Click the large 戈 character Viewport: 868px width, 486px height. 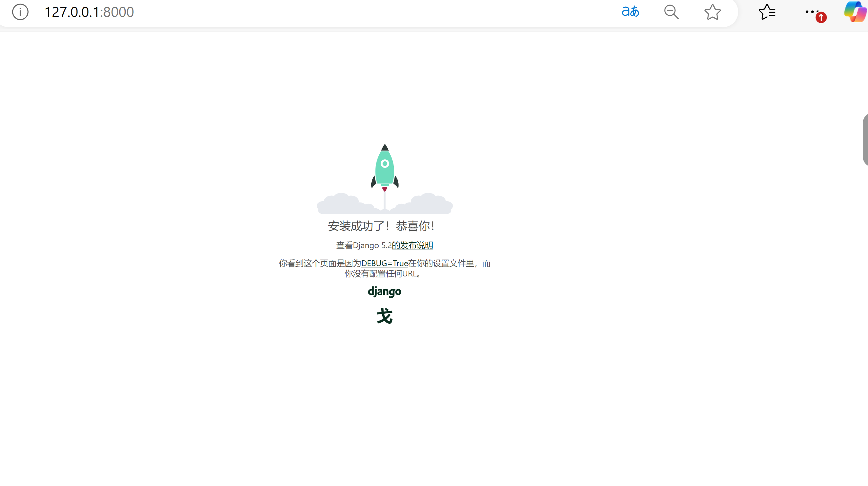(384, 316)
